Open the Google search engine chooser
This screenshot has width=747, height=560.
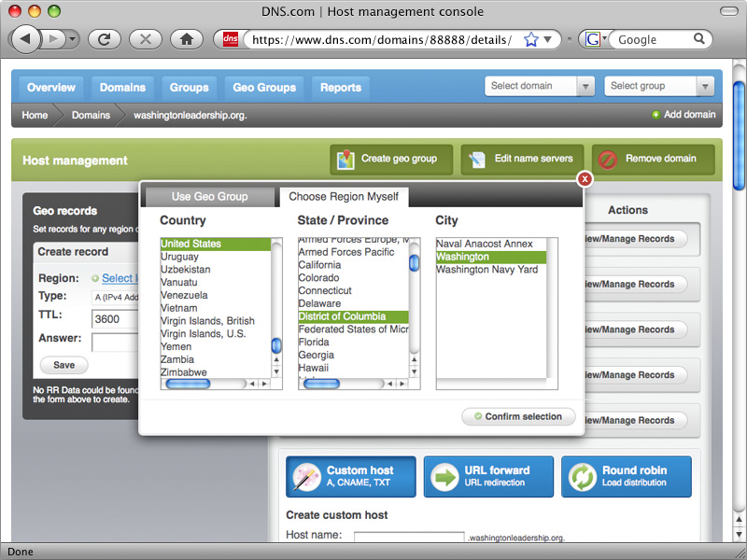point(595,39)
